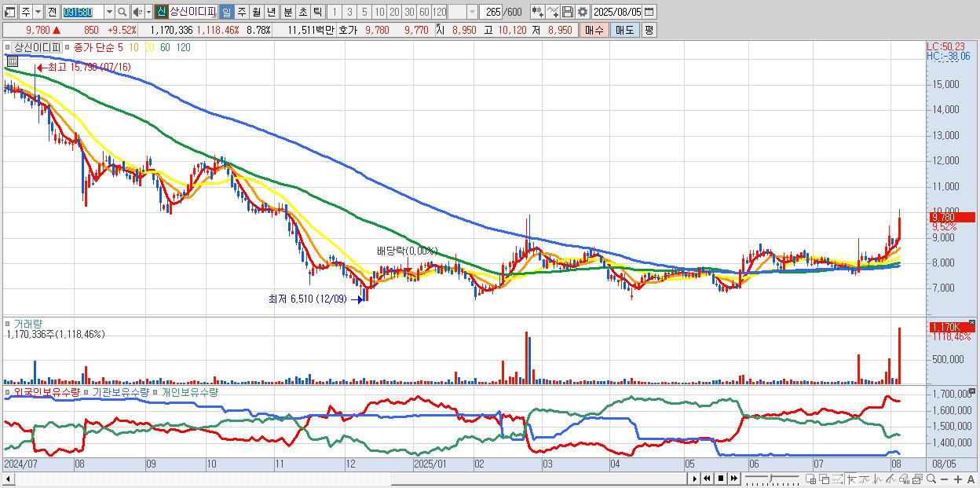Viewport: 980px width, 488px height.
Task: Click the window grid layout icon at bottom
Action: pyautogui.click(x=810, y=479)
